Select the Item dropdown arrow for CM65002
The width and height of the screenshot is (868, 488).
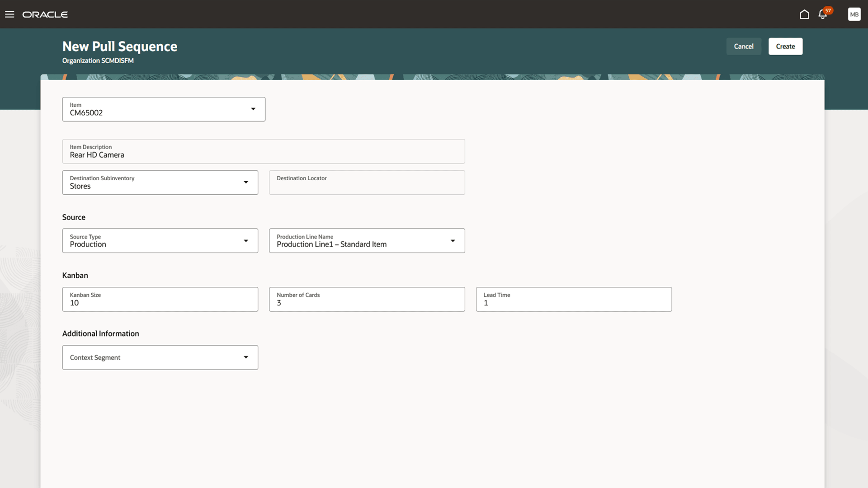(x=253, y=109)
